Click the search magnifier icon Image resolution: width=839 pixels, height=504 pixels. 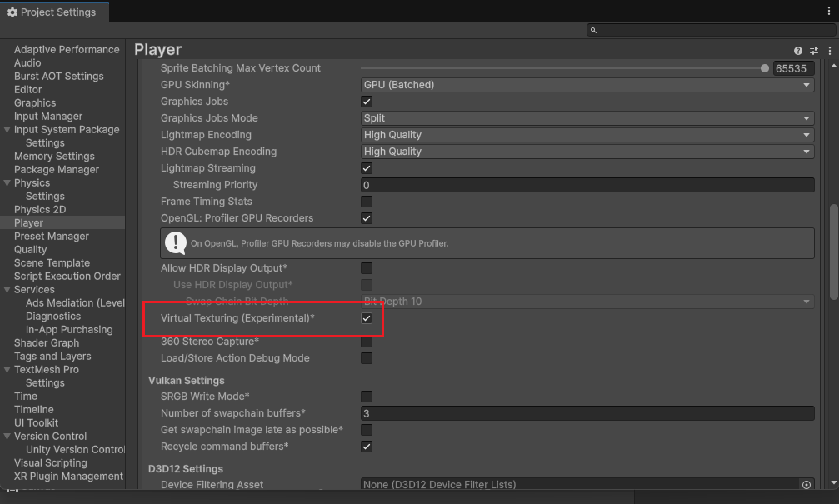coord(593,30)
